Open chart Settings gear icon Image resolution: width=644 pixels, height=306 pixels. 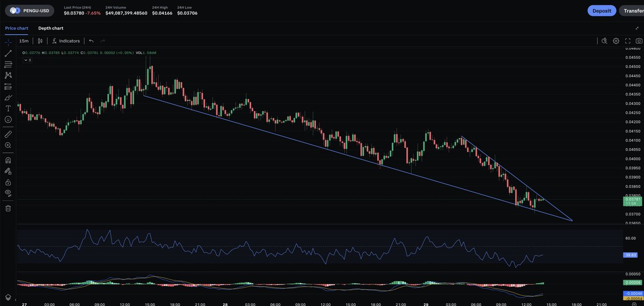(x=616, y=41)
